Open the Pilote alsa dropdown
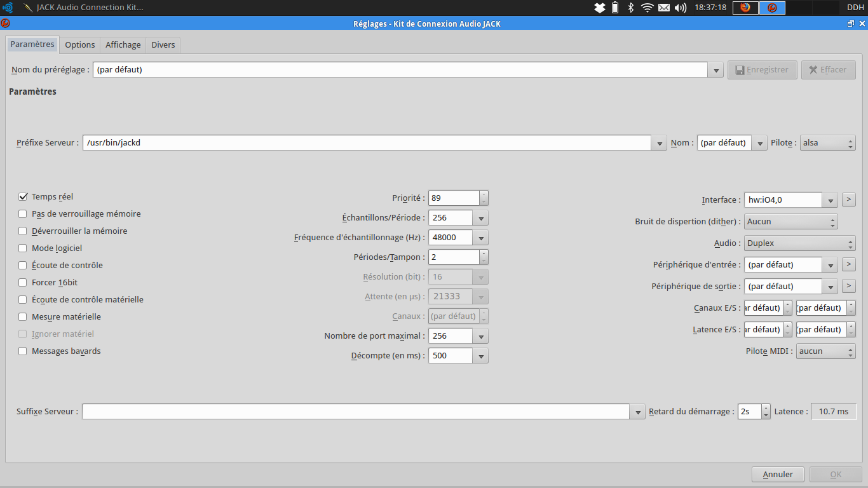 coord(827,143)
